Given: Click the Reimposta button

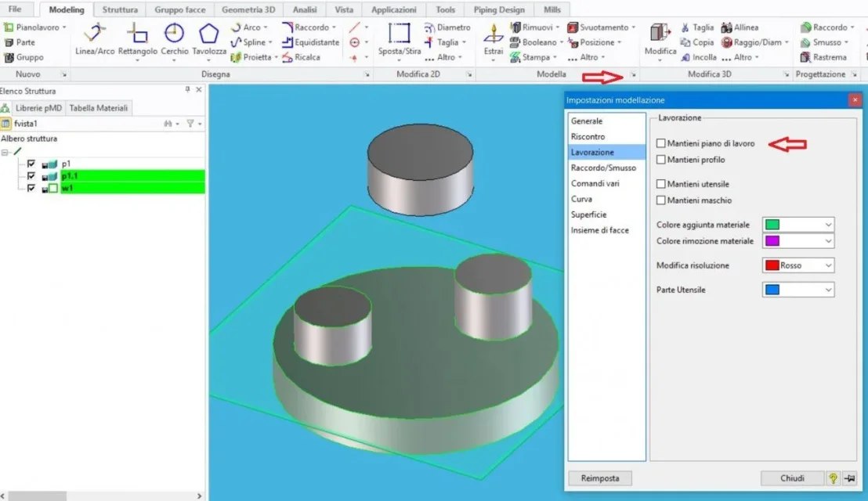Looking at the screenshot, I should [x=600, y=478].
